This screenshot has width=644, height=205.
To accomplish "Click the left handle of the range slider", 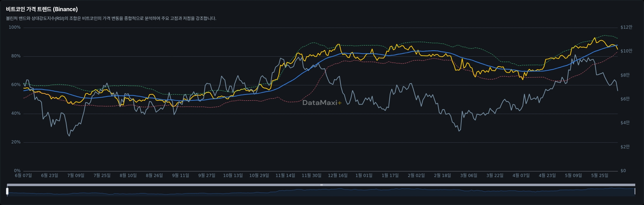I will (7, 191).
